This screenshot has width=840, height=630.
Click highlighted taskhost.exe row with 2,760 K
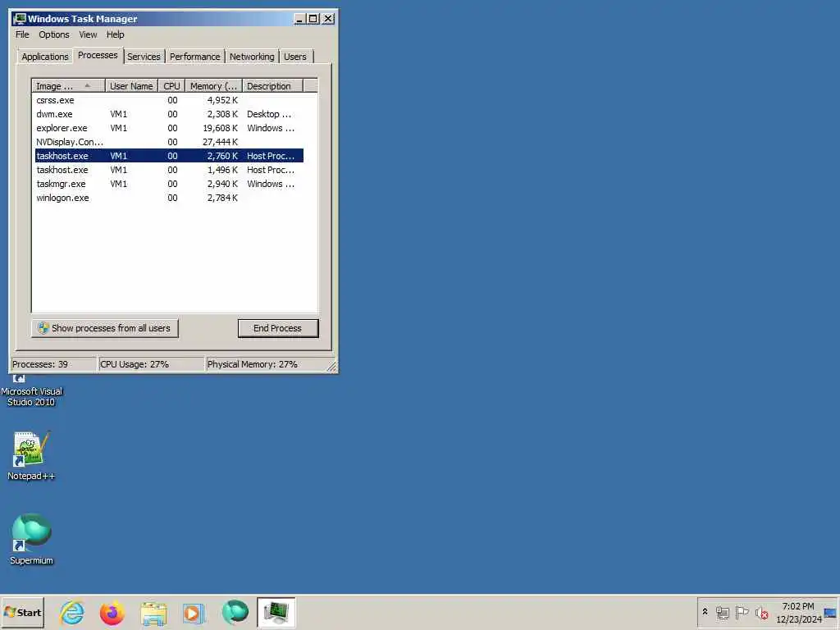[169, 156]
